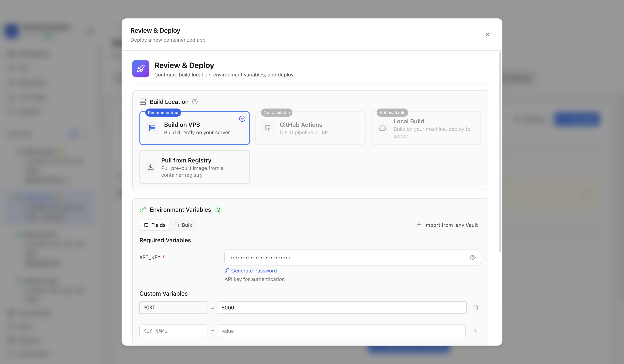Click the Pull from Registry download icon
624x364 pixels.
(150, 167)
